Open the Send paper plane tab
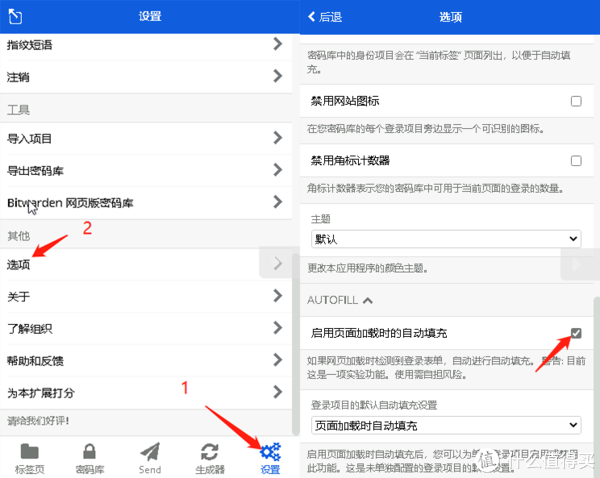This screenshot has height=478, width=600. (150, 458)
